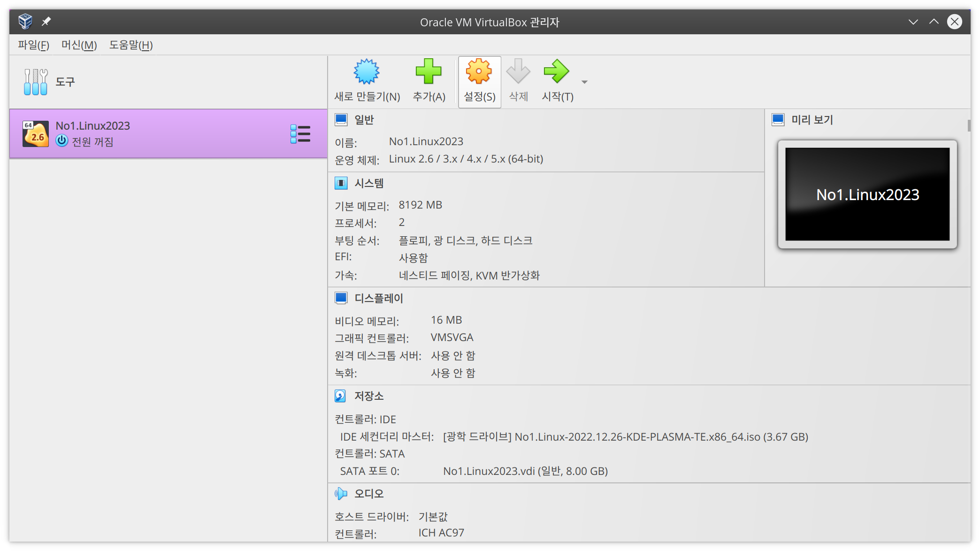Open Settings (설정) gear icon
The image size is (980, 551).
pos(479,71)
